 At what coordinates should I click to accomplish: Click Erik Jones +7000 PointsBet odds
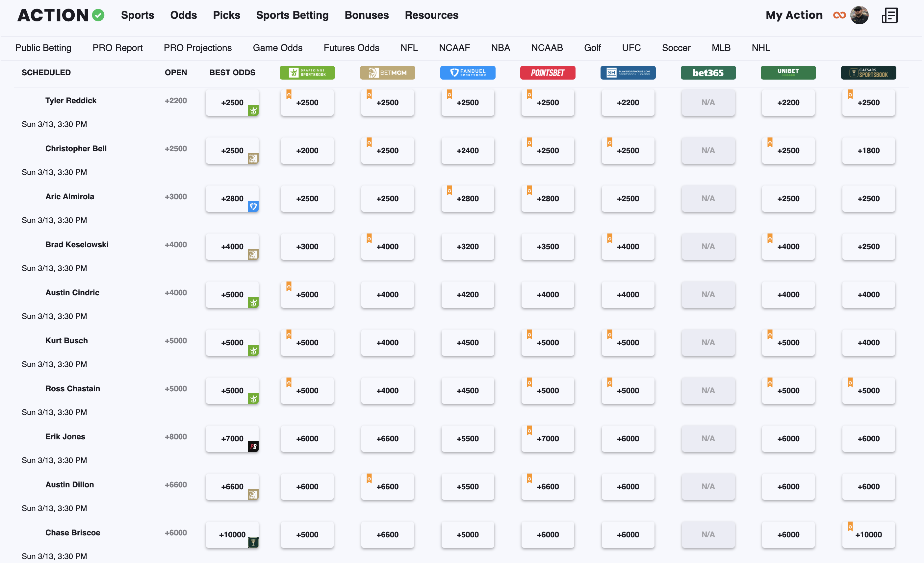pyautogui.click(x=548, y=439)
